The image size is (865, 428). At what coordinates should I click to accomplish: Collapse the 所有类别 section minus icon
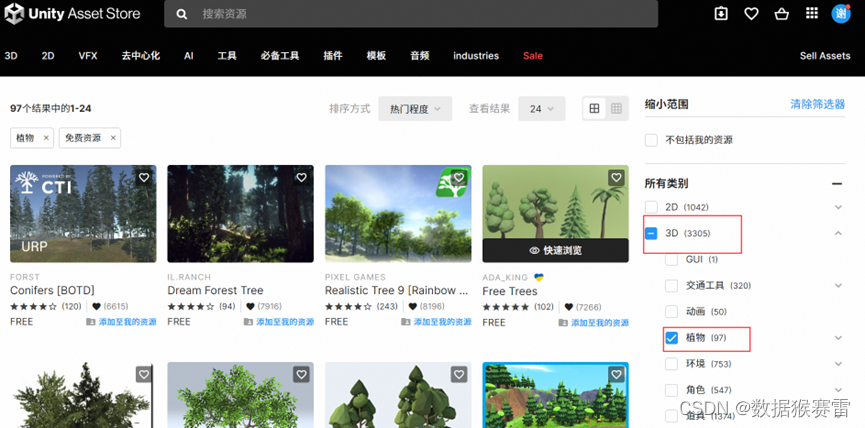point(837,184)
